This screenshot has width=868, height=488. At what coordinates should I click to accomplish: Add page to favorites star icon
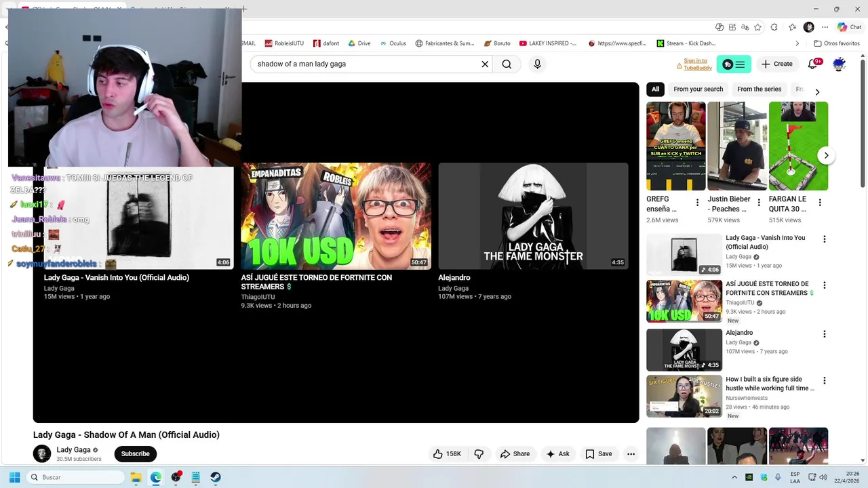pos(757,27)
